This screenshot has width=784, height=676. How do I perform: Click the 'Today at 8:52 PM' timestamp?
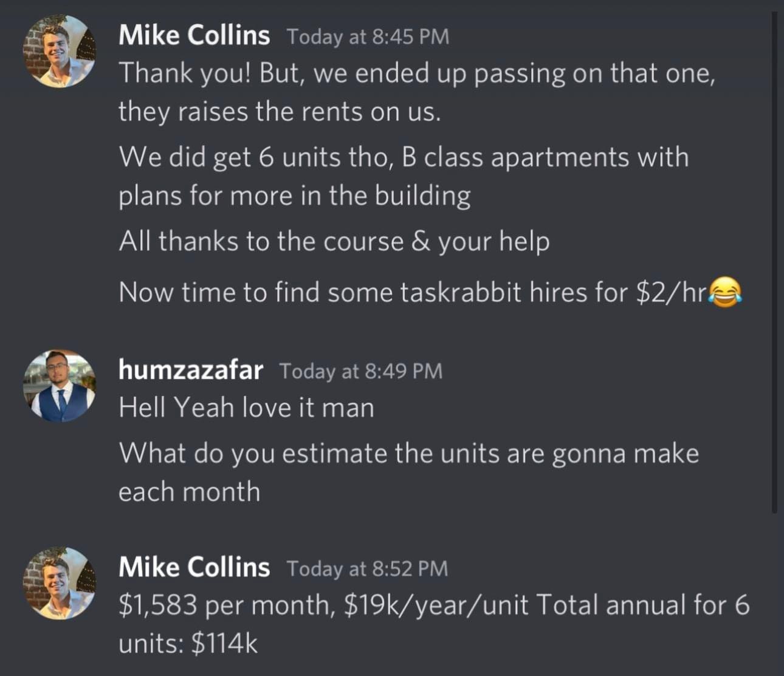(367, 568)
